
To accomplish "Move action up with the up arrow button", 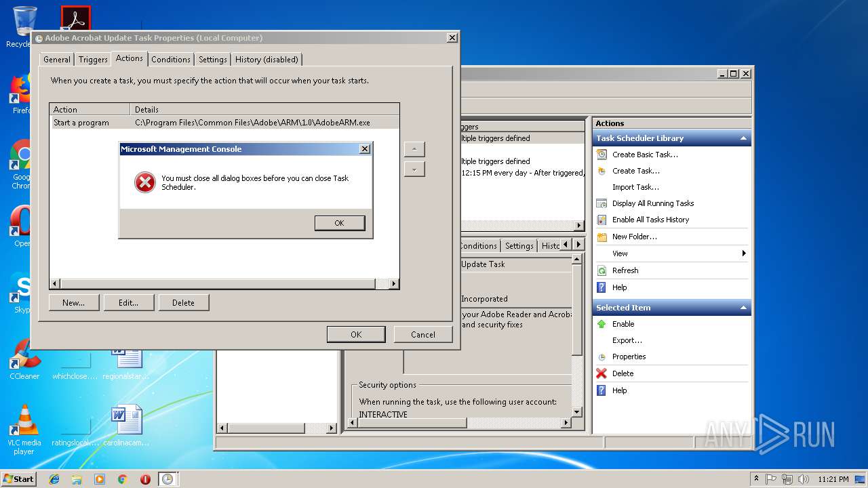I will point(414,149).
